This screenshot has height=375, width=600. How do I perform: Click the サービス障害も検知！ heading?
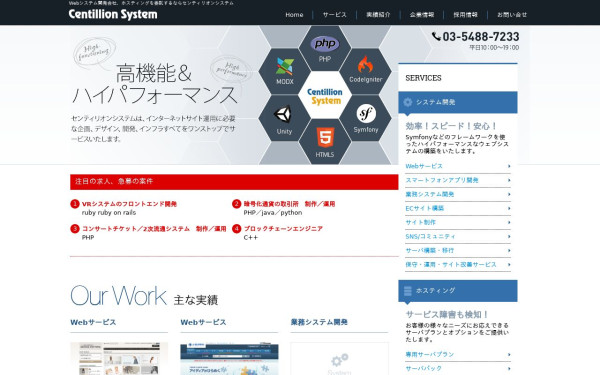point(447,315)
